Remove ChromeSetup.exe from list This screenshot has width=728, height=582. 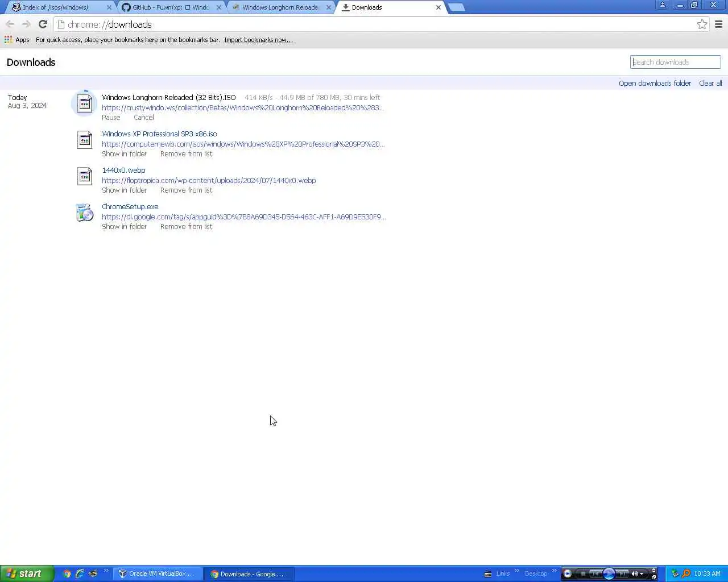(x=186, y=227)
